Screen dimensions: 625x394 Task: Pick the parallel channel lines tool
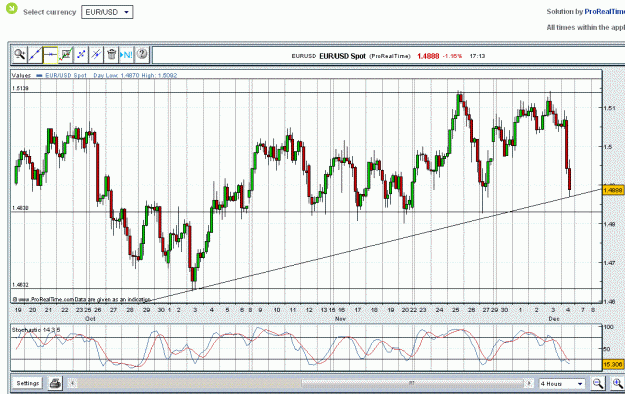point(96,55)
